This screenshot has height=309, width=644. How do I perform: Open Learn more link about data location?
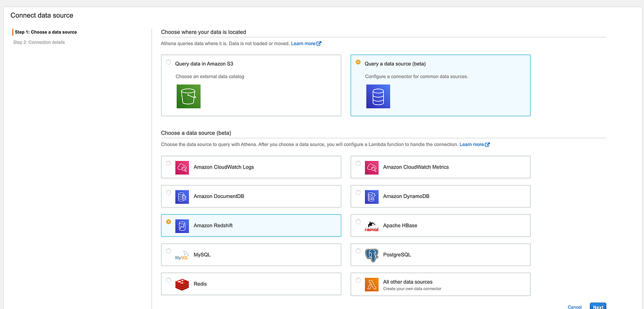click(x=303, y=43)
